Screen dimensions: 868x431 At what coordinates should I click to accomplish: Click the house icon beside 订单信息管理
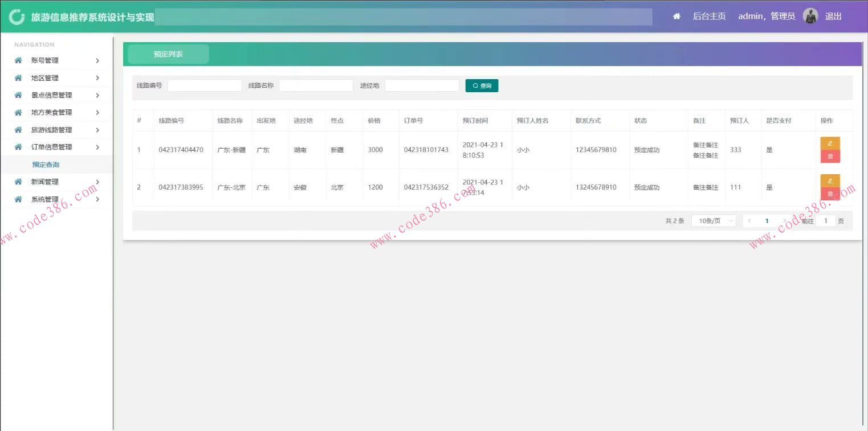coord(18,147)
